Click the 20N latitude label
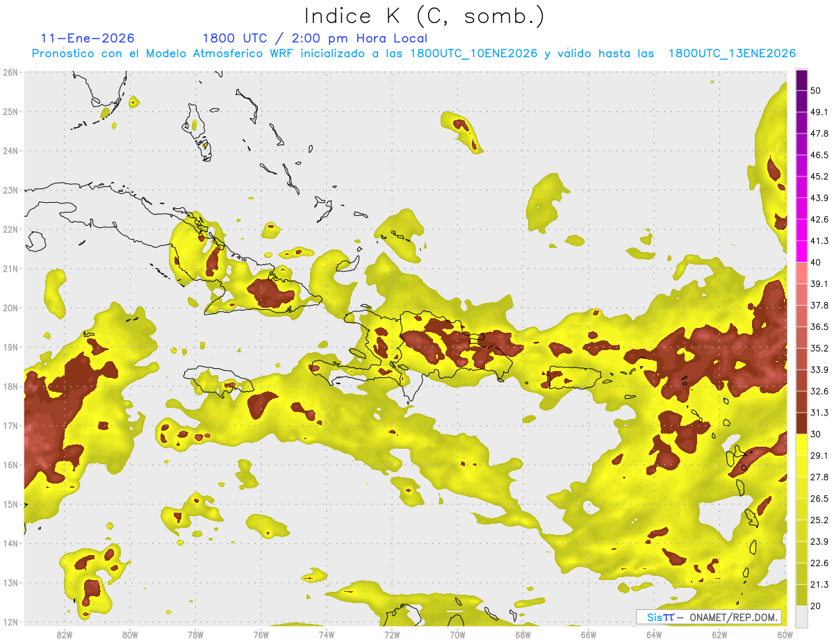This screenshot has height=644, width=834. 10,308
